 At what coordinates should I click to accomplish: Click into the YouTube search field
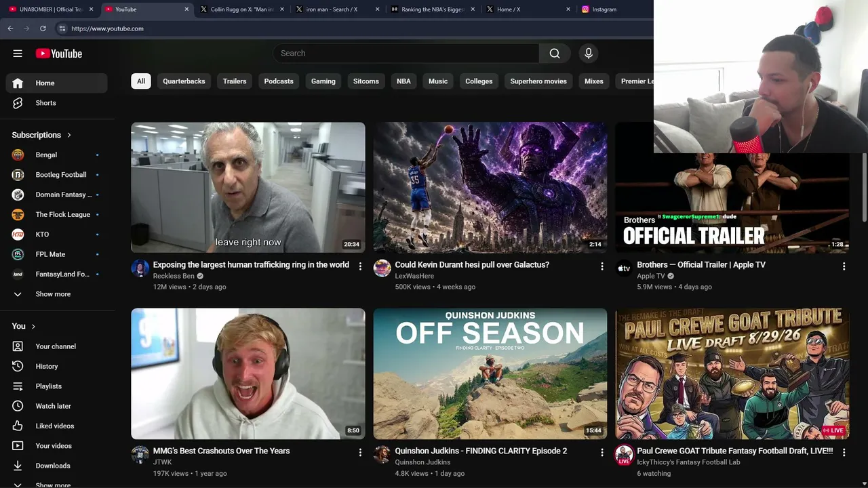[x=406, y=54]
